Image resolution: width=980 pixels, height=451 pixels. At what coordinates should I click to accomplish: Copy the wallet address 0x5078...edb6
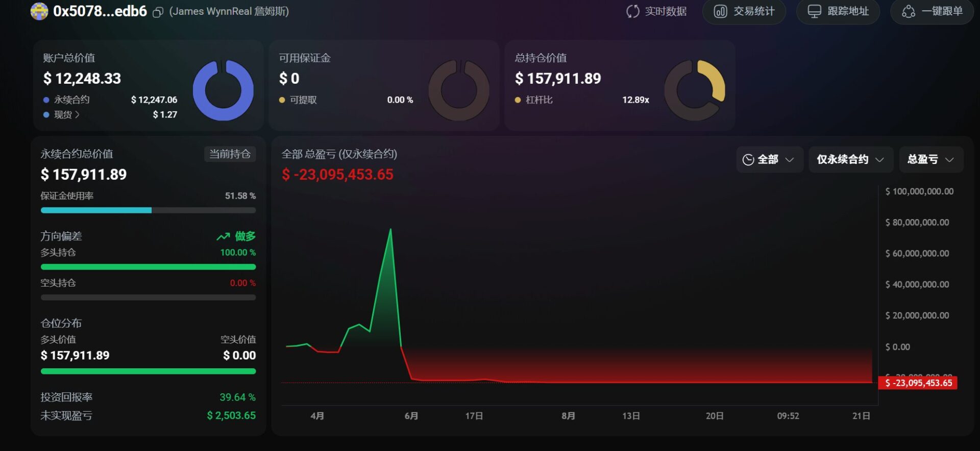pyautogui.click(x=158, y=12)
